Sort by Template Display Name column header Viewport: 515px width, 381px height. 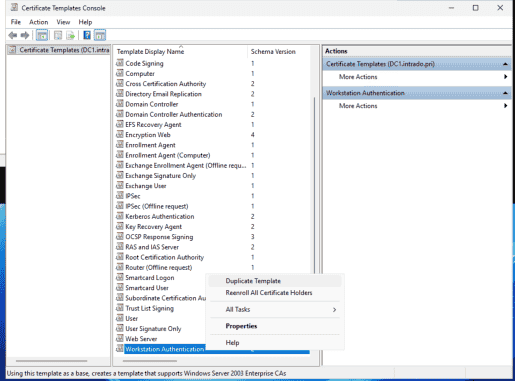pyautogui.click(x=181, y=51)
